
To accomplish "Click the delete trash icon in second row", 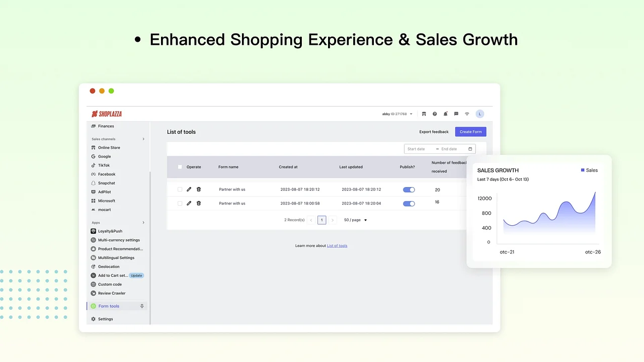I will 199,204.
